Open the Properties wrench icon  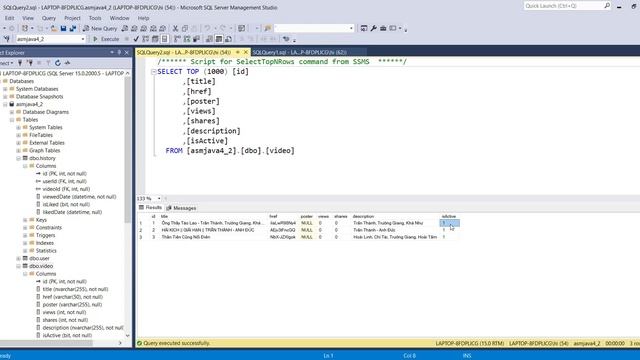point(373,28)
